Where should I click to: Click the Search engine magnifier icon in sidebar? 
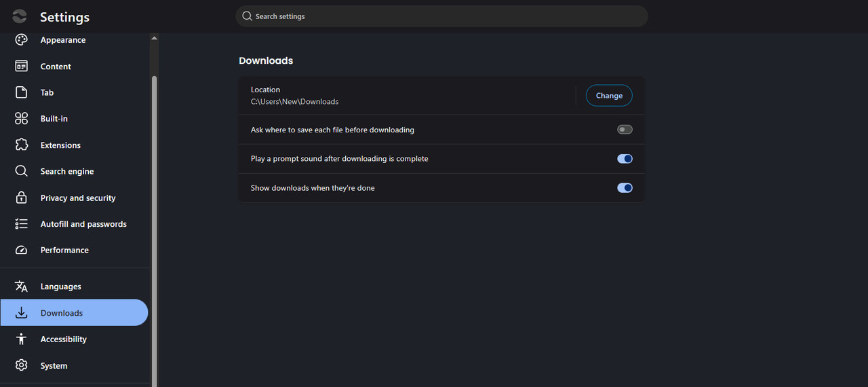[x=21, y=171]
